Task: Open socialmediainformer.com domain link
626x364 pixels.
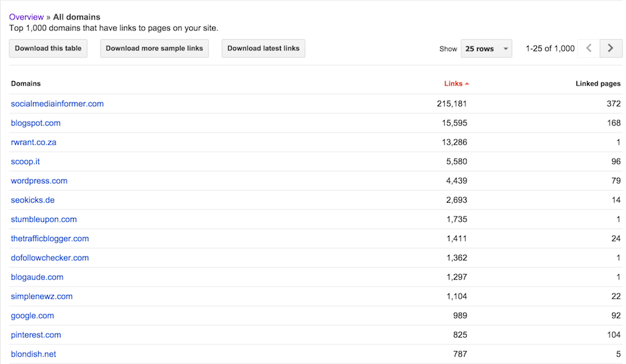Action: point(57,103)
